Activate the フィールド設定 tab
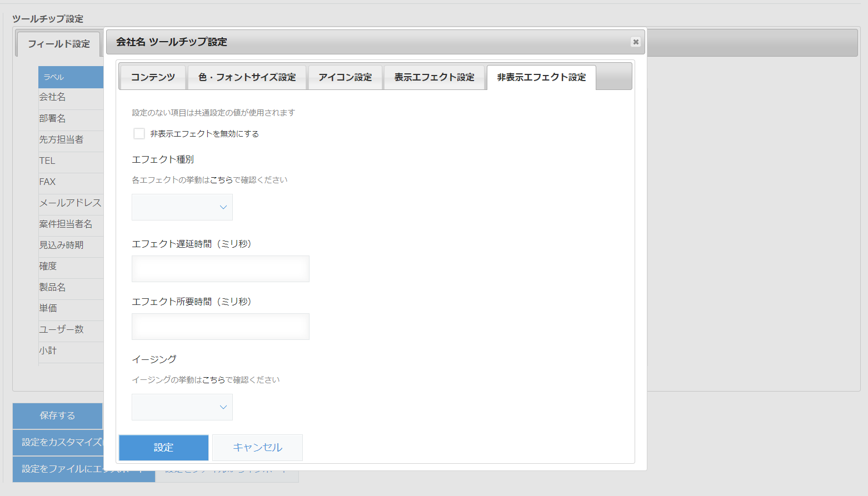 click(x=58, y=44)
